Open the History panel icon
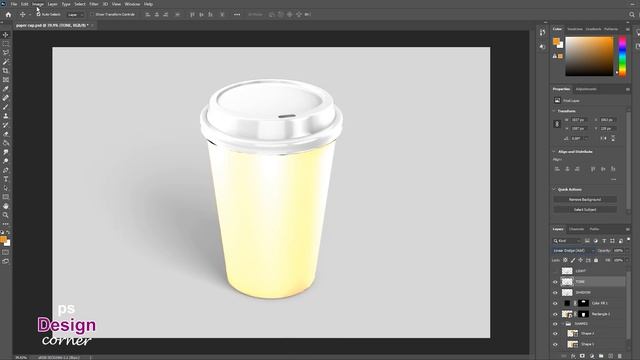640x360 pixels. [x=542, y=32]
